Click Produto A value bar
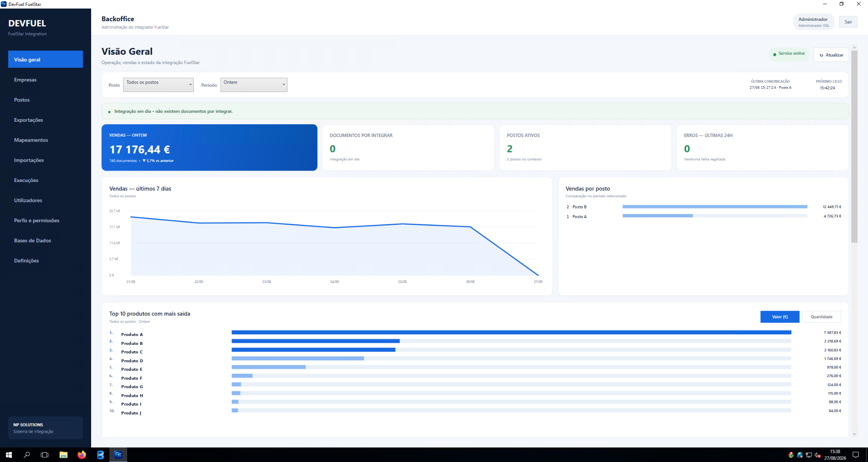The width and height of the screenshot is (868, 462). (x=511, y=332)
